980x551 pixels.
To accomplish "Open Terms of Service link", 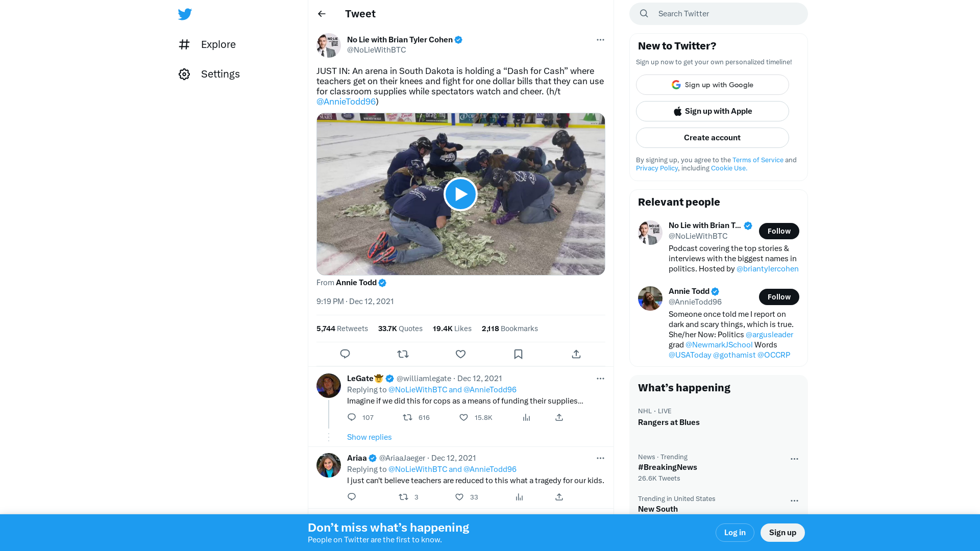I will (757, 160).
